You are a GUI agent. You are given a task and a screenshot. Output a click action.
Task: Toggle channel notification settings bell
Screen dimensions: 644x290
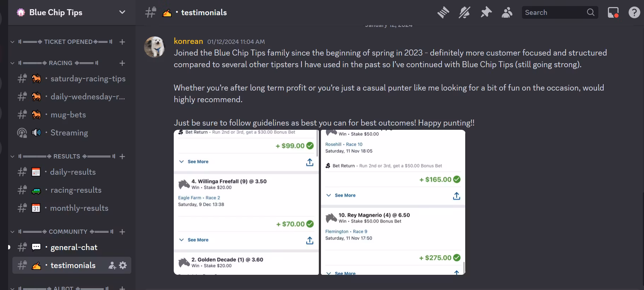[464, 13]
